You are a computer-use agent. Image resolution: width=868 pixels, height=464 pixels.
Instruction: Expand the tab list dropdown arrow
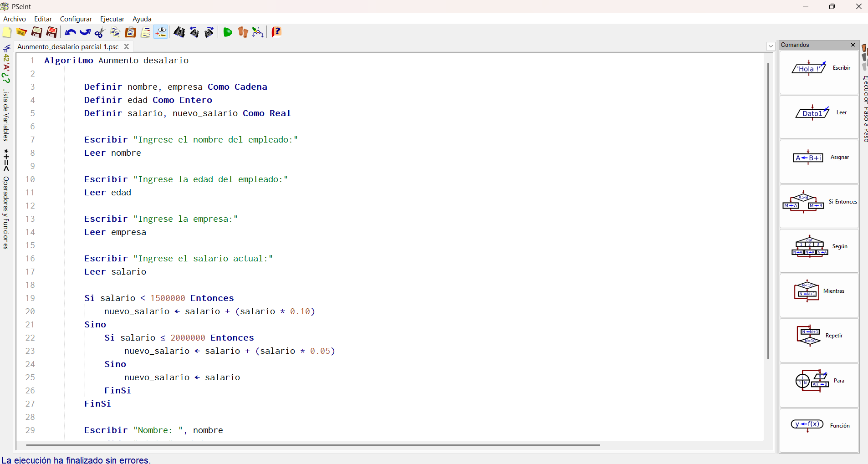(x=771, y=46)
